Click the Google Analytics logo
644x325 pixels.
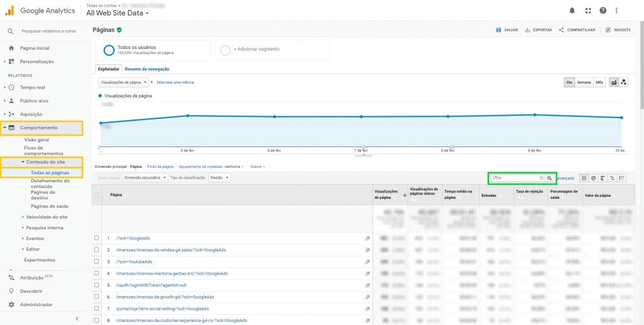(9, 11)
